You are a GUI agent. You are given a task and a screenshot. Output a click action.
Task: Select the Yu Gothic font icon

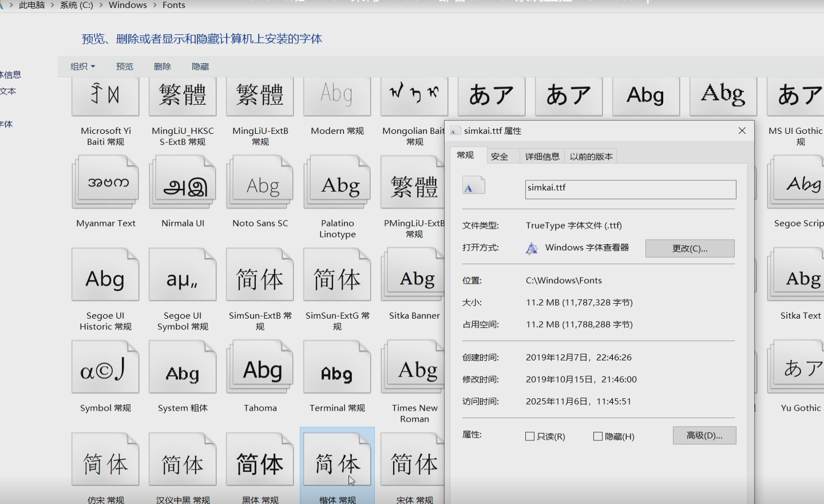pos(795,367)
